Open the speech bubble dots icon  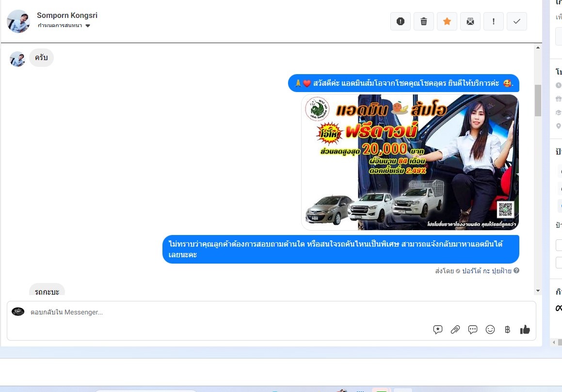coord(473,329)
